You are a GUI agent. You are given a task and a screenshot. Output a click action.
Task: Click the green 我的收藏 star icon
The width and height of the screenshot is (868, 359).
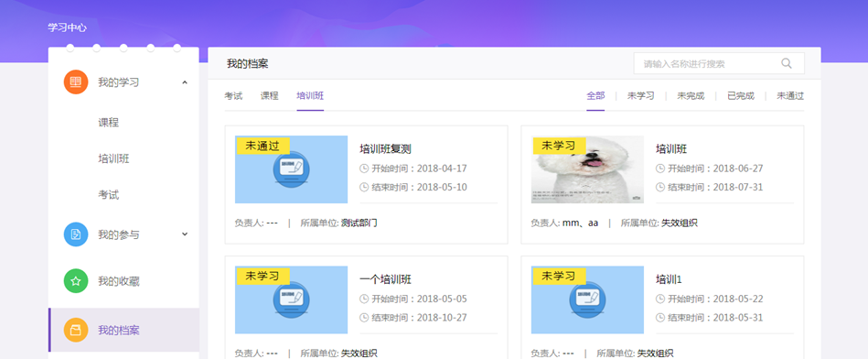(76, 281)
